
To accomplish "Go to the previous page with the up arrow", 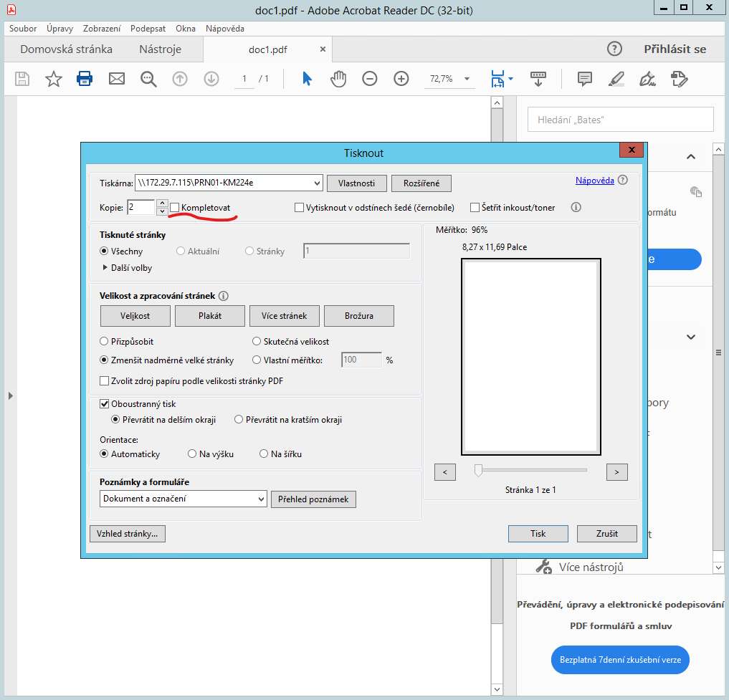I will (180, 79).
